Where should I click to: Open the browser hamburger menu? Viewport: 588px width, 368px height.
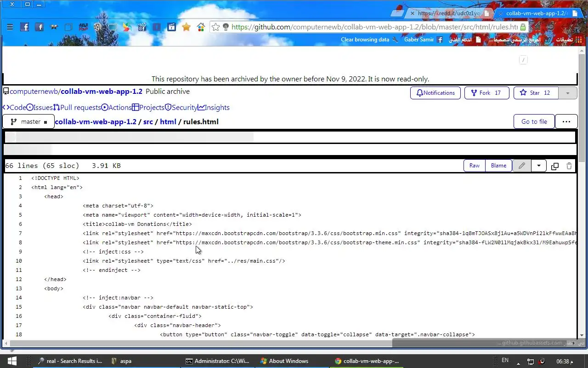click(x=10, y=27)
